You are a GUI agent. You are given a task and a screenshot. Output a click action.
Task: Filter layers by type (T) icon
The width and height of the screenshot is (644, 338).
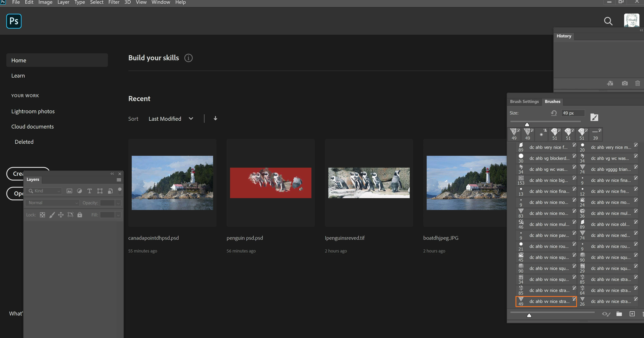pos(90,191)
